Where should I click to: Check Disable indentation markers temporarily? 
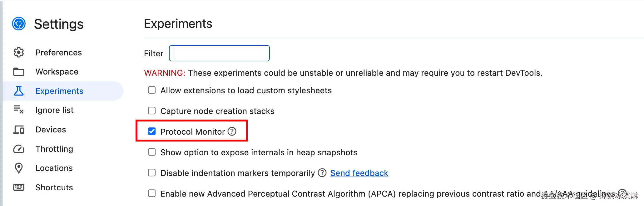(152, 173)
